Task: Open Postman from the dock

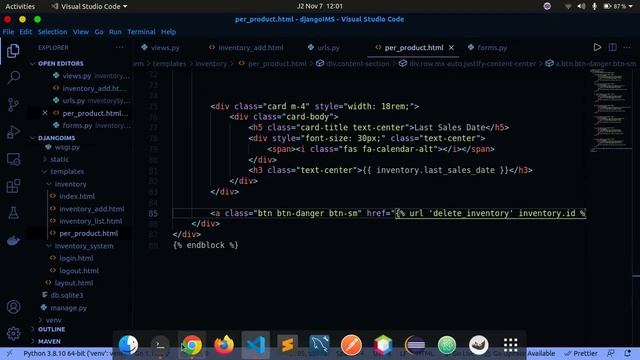Action: (x=351, y=345)
